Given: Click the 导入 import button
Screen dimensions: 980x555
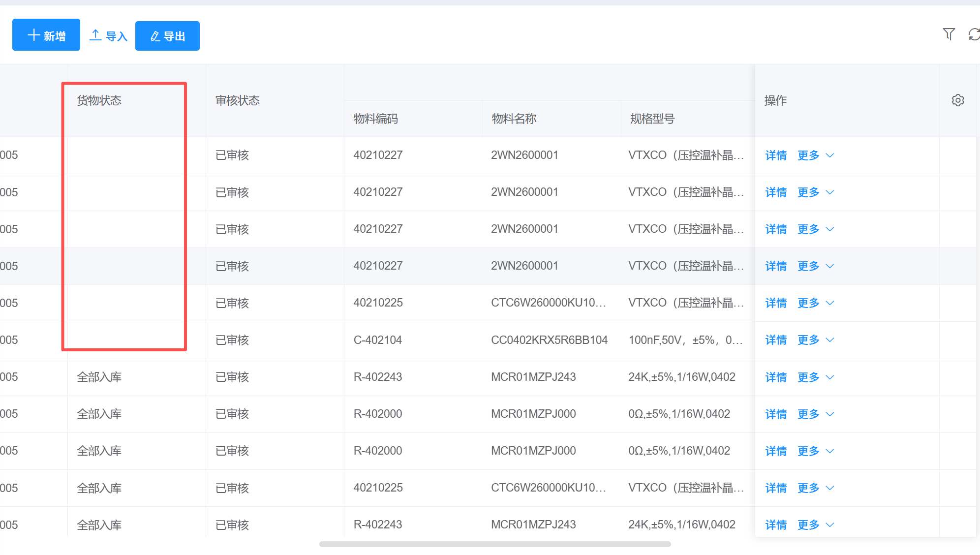Looking at the screenshot, I should (108, 35).
